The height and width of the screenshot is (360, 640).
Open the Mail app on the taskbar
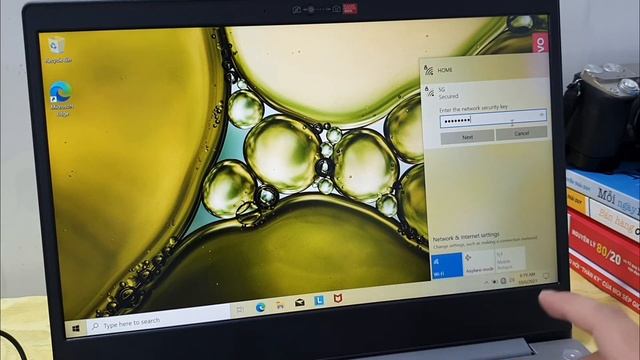(x=300, y=302)
